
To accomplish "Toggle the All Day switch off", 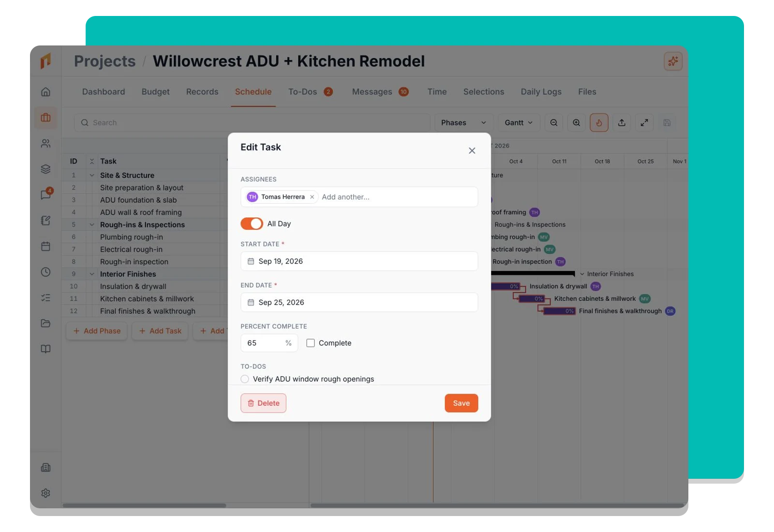I will 252,223.
